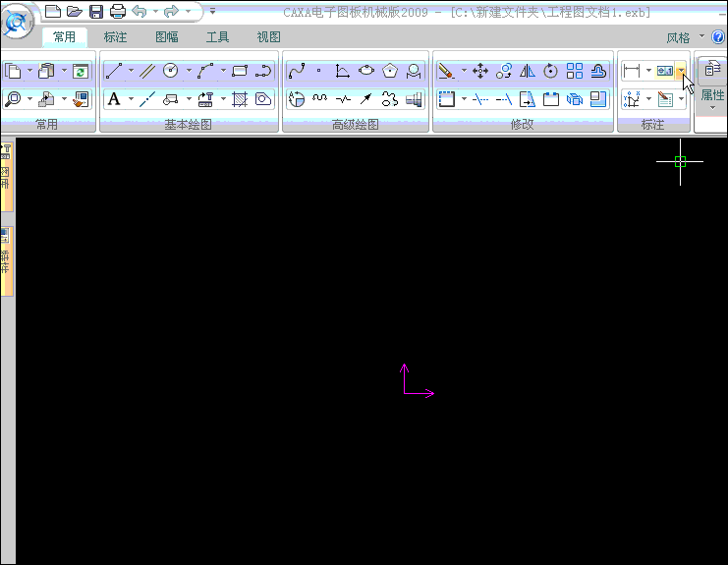728x565 pixels.
Task: Open the dropdown arrow beside the Line tool
Action: (131, 71)
